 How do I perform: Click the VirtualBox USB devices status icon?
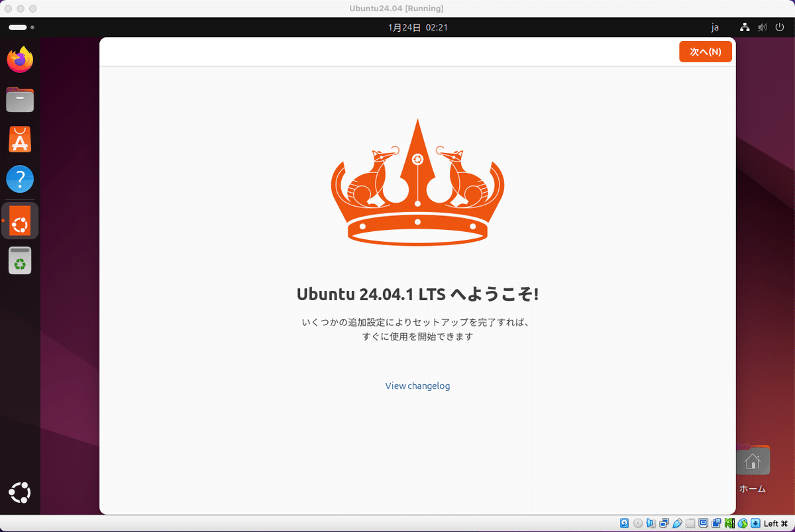678,523
